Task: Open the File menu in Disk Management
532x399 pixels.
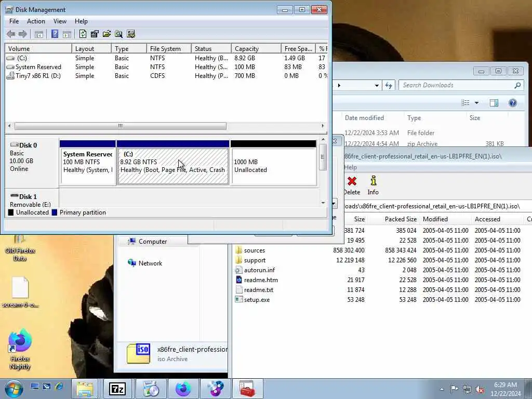Action: tap(14, 21)
